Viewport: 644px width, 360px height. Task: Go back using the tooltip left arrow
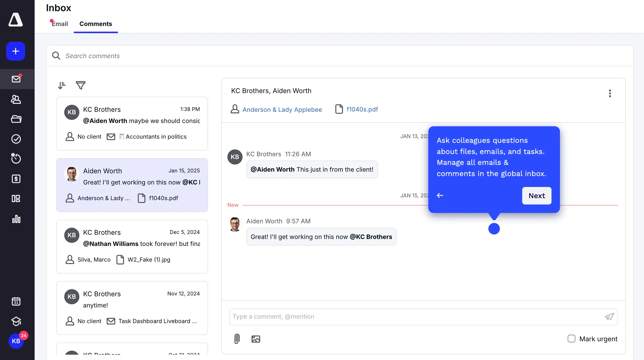(440, 196)
